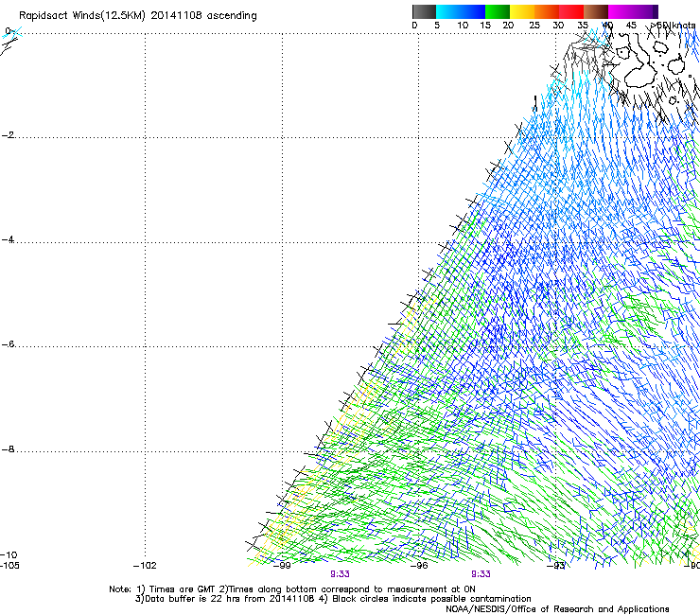Screen dimensions: 700x615
Task: Click the longitude axis label '-93'
Action: (x=556, y=566)
